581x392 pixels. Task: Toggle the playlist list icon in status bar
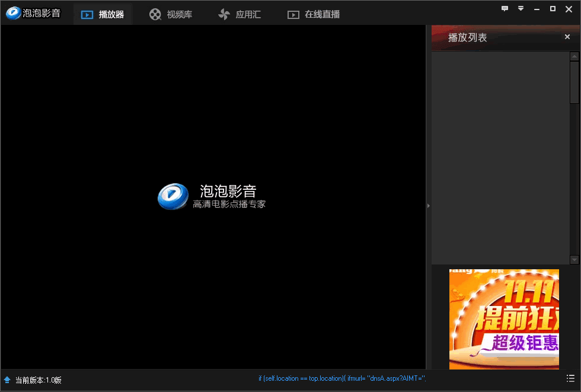(x=570, y=378)
